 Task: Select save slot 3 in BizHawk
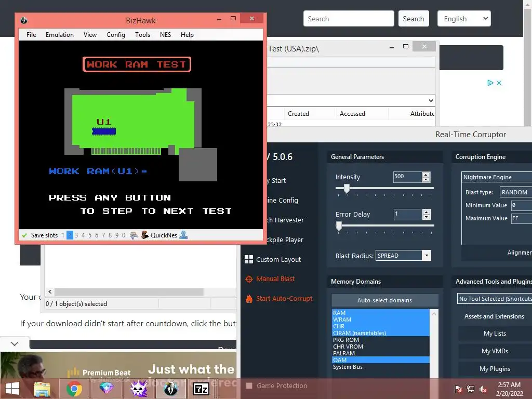[x=76, y=235]
